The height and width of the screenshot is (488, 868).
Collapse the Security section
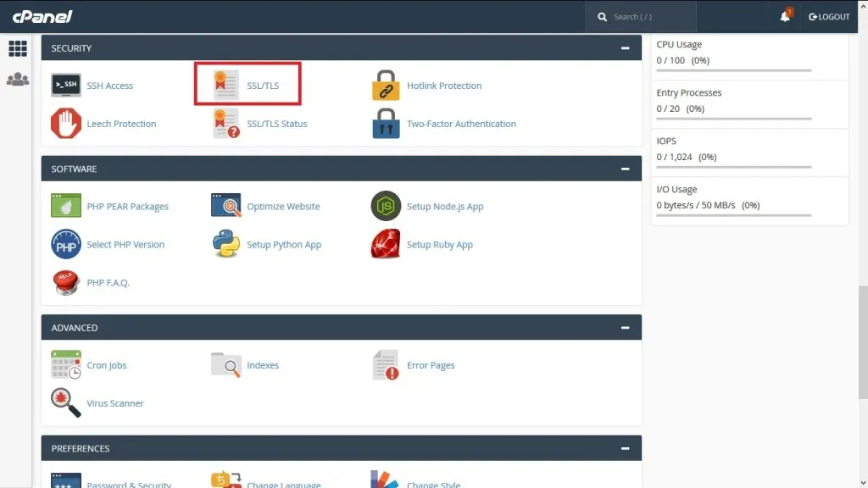625,48
